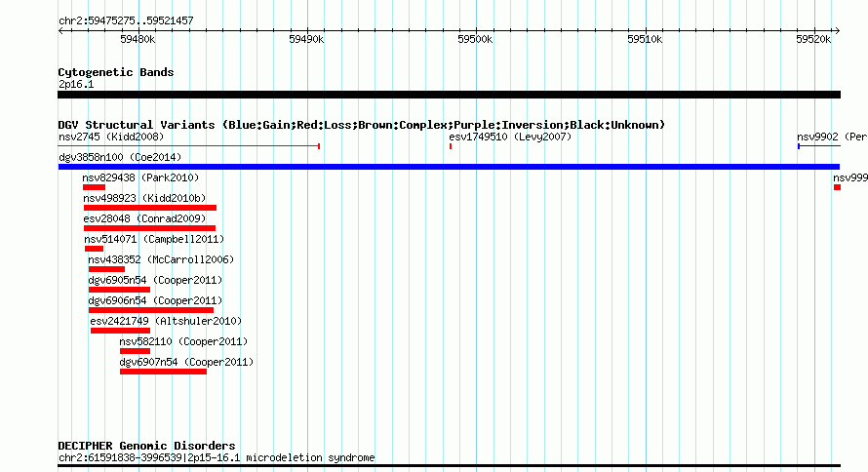This screenshot has width=868, height=472.
Task: Click the small esv1749510 red marker
Action: pos(451,146)
